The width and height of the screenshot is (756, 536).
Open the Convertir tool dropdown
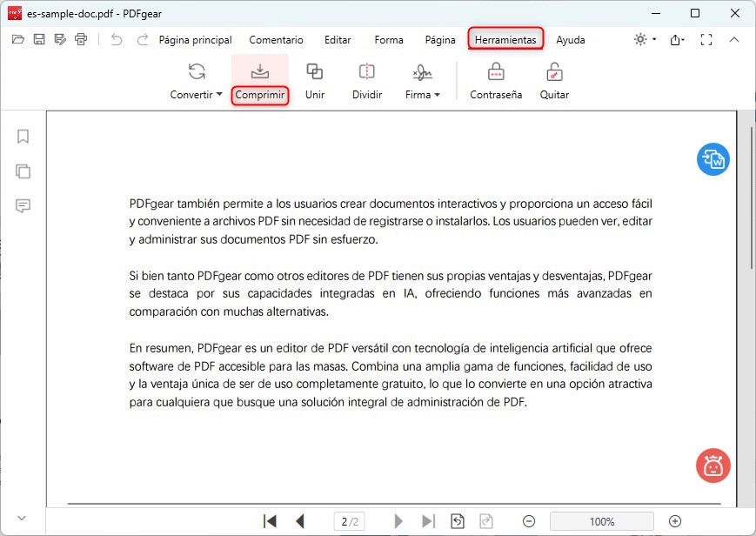197,81
